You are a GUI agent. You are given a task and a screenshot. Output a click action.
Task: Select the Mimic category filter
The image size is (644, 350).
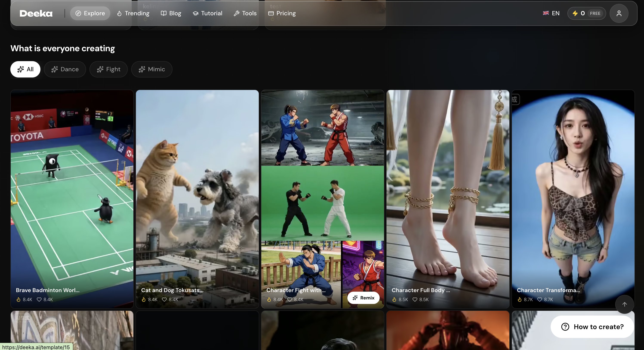click(152, 69)
